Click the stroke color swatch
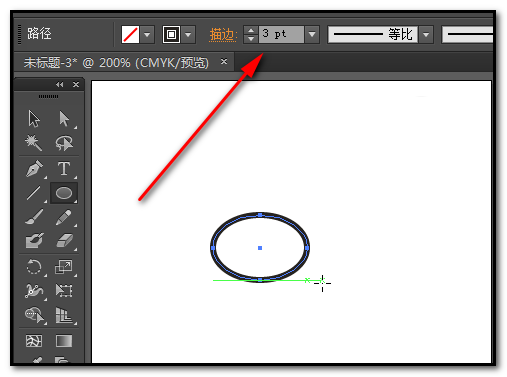507x377 pixels. (171, 34)
